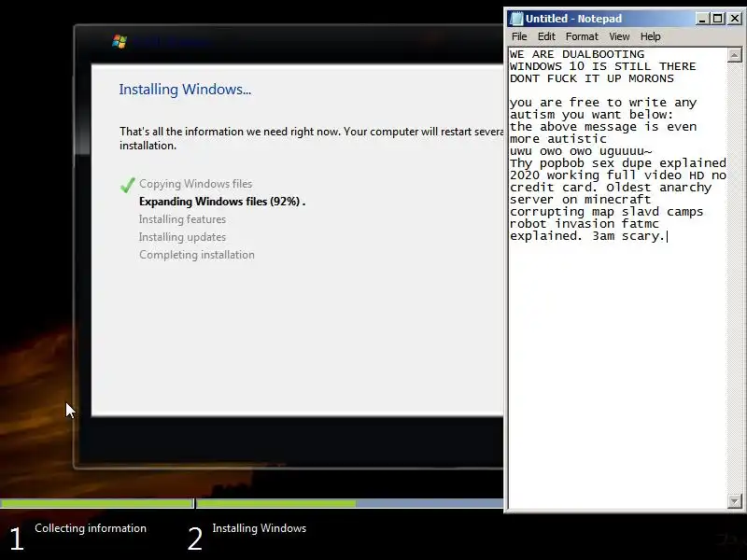
Task: Click 'Expanding Windows files (92%)' text
Action: [219, 202]
